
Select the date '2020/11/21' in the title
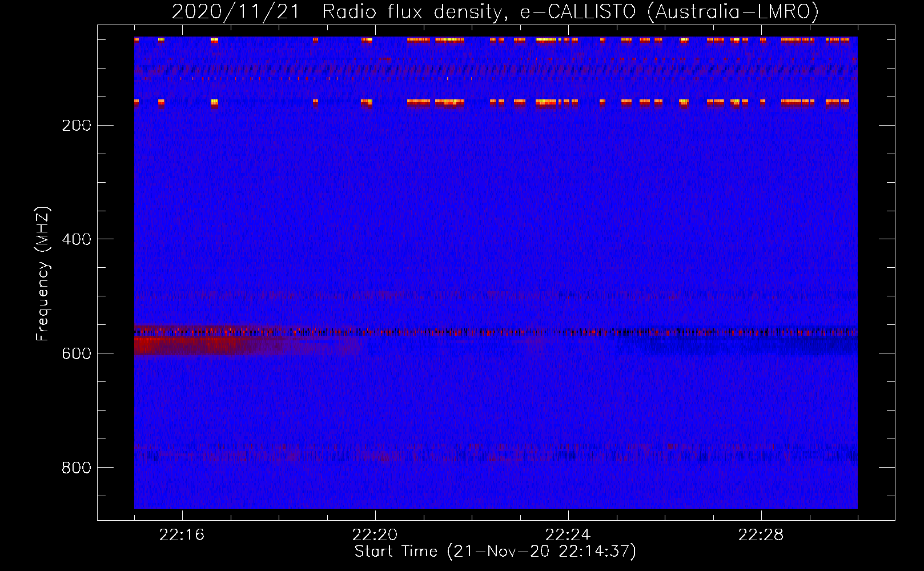click(x=236, y=11)
